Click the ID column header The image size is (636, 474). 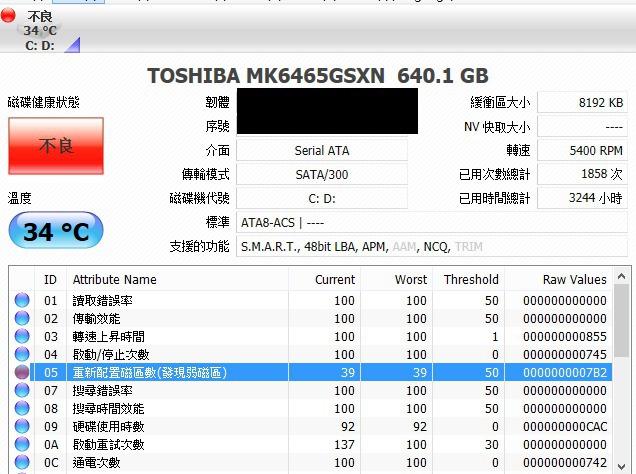coord(50,279)
